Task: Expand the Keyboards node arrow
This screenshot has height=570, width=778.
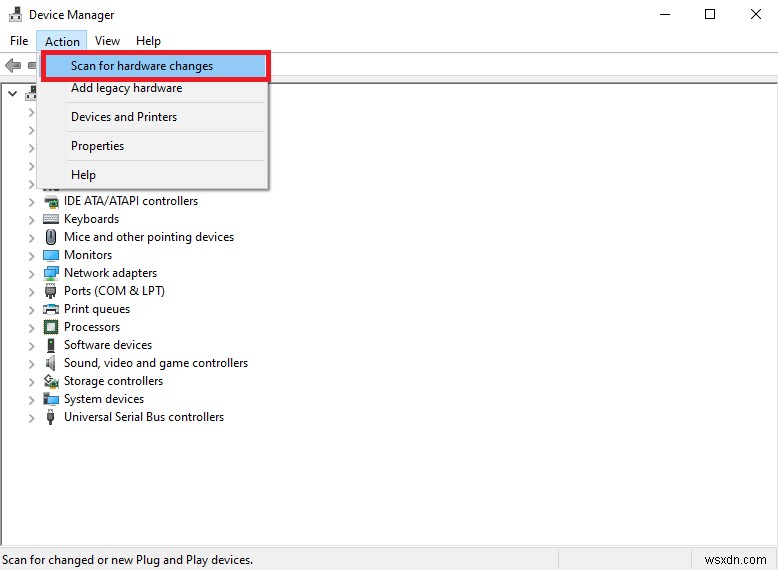Action: click(x=31, y=220)
